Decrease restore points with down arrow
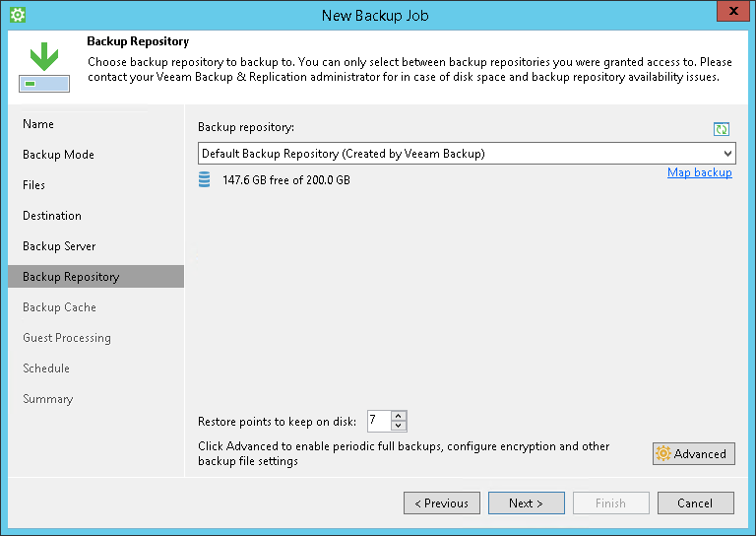Image resolution: width=756 pixels, height=536 pixels. (x=399, y=426)
